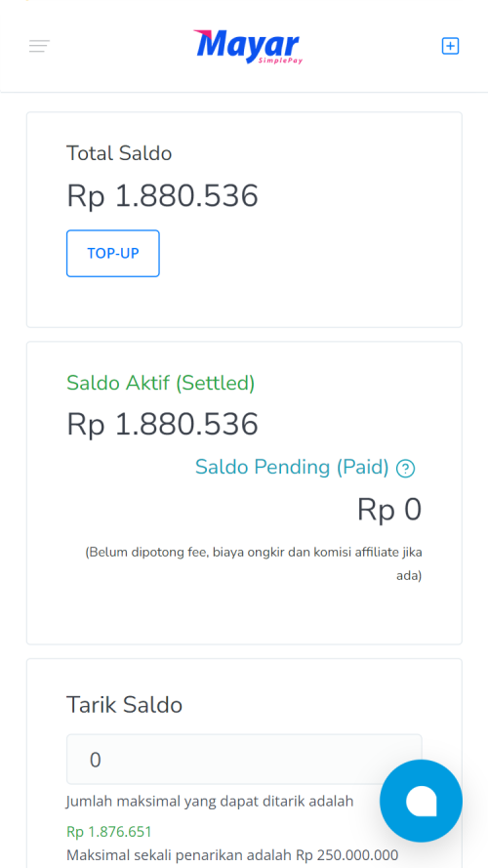Click the Rp 0 pending balance value
Viewport: 488px width, 868px height.
coord(389,510)
